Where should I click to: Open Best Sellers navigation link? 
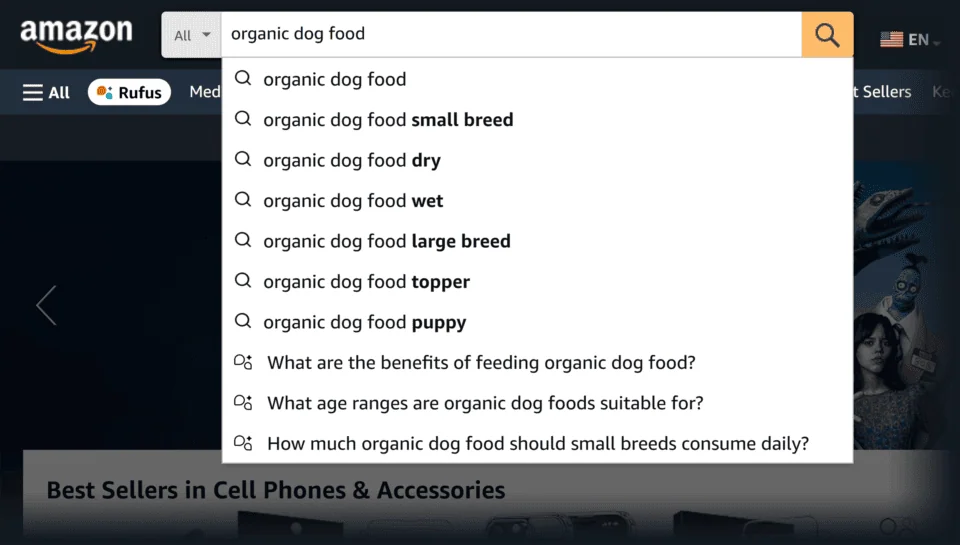(882, 92)
